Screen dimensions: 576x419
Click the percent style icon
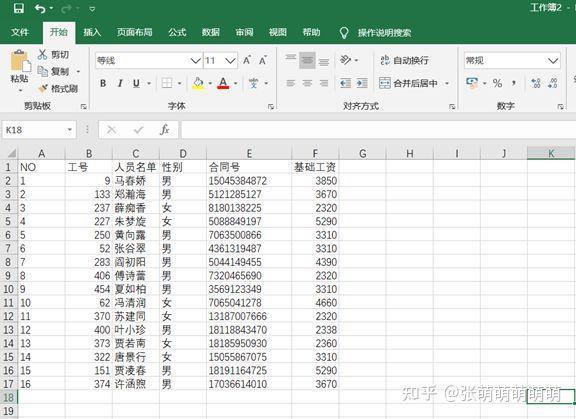point(497,83)
